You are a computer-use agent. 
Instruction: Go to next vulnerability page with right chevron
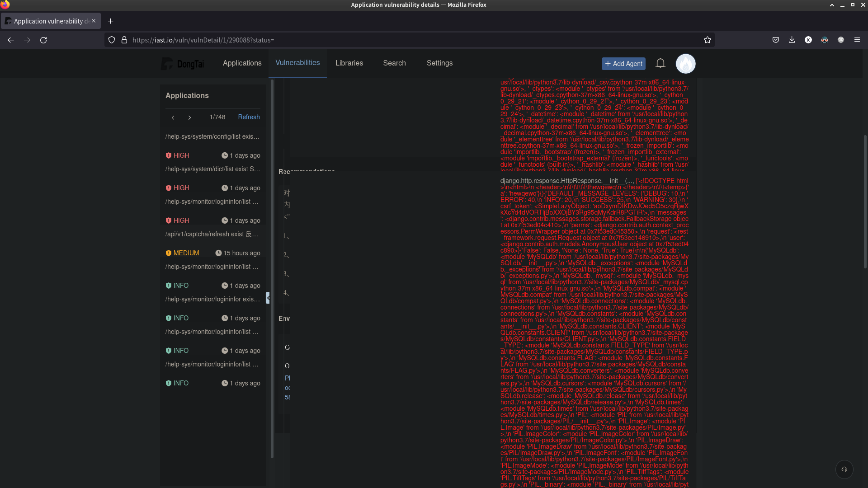click(189, 117)
